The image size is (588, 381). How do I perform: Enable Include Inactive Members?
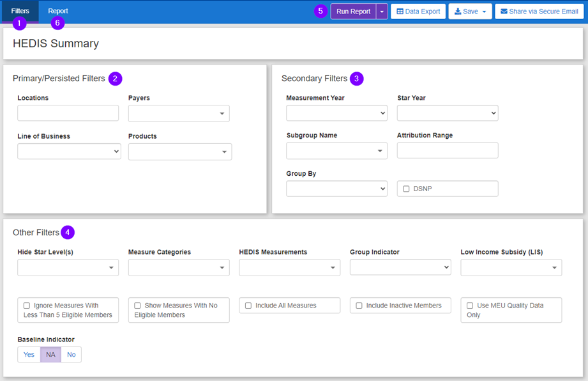359,306
